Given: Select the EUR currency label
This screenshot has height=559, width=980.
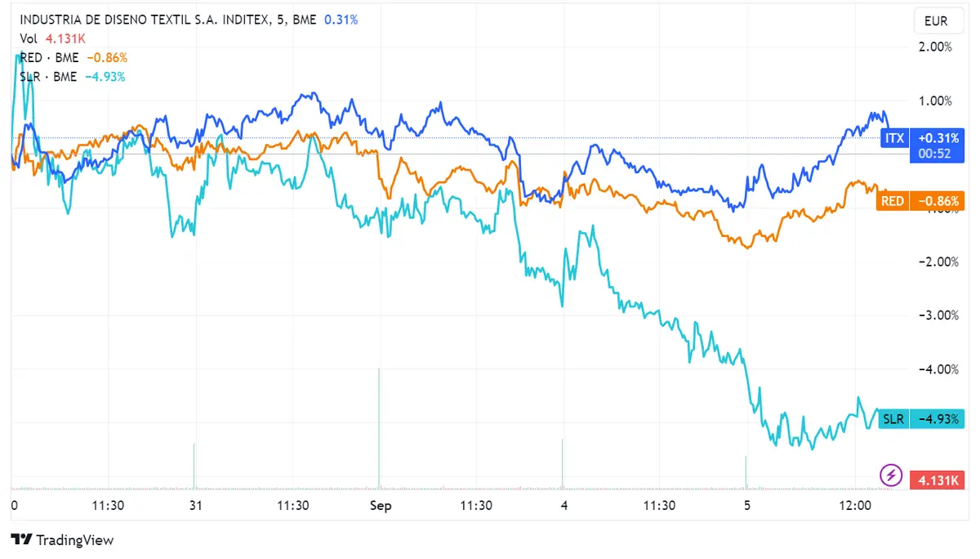Looking at the screenshot, I should point(938,20).
